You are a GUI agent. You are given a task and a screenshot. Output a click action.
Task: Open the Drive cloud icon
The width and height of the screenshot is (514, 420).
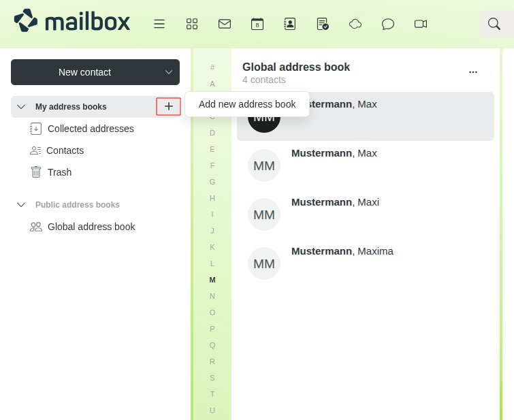355,24
